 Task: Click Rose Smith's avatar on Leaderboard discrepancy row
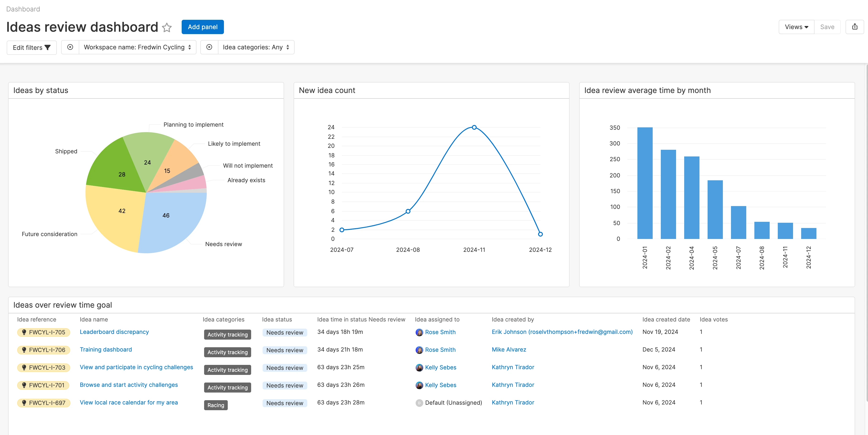(419, 332)
